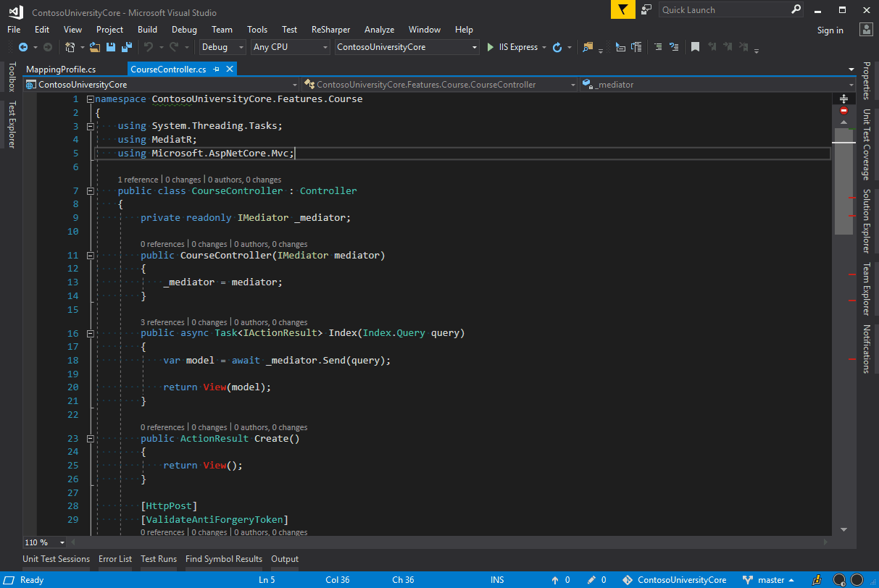Click the vertical scrollbar up arrow

click(x=843, y=122)
